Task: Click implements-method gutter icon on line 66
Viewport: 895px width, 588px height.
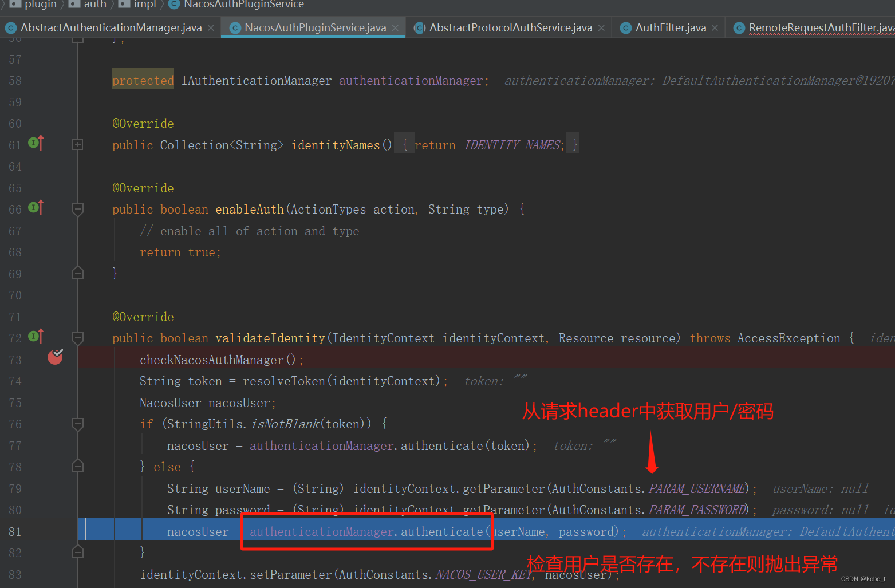Action: [36, 207]
